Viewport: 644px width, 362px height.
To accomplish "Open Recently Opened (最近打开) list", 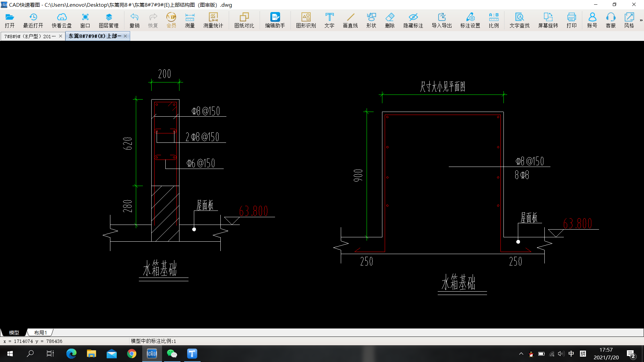I will point(33,20).
